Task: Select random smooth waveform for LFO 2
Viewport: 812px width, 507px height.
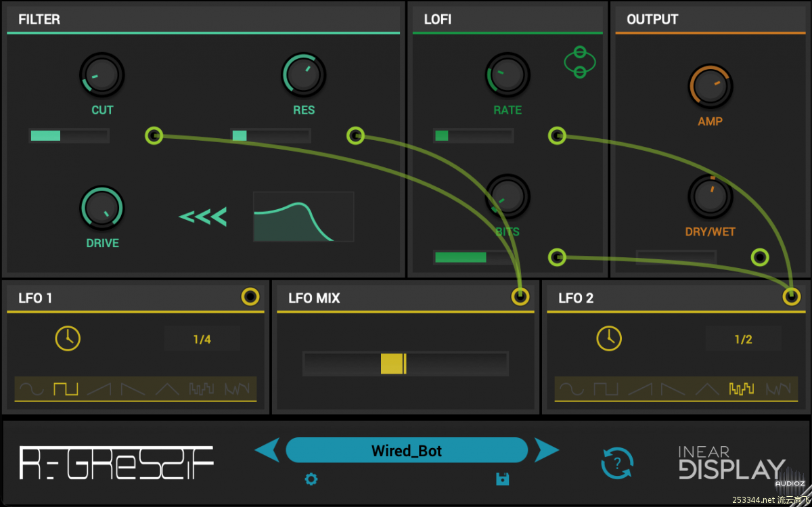Action: click(777, 389)
